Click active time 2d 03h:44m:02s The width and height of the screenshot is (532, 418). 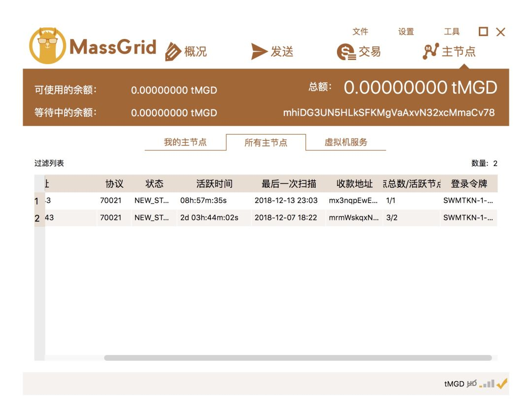click(x=209, y=217)
